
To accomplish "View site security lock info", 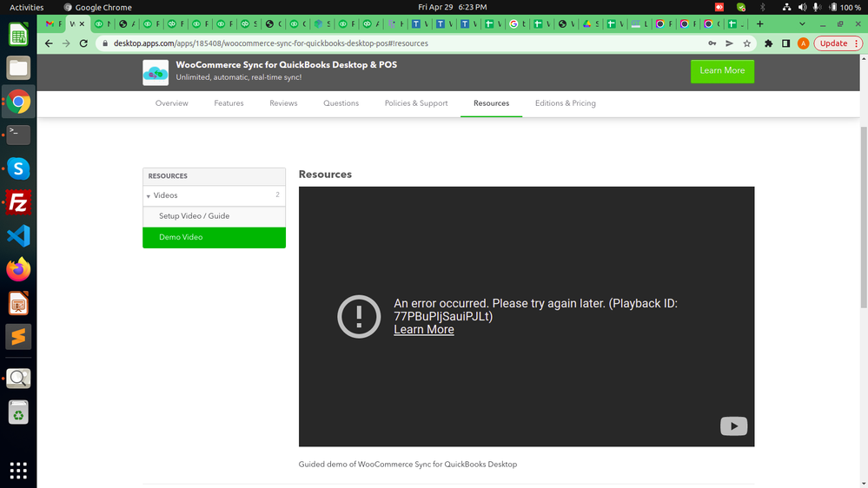I will pyautogui.click(x=105, y=43).
